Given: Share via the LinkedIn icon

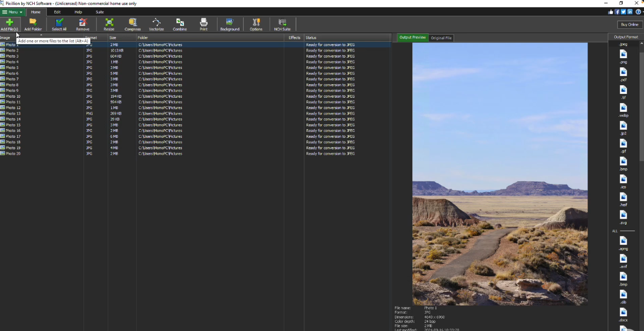Looking at the screenshot, I should click(x=630, y=12).
